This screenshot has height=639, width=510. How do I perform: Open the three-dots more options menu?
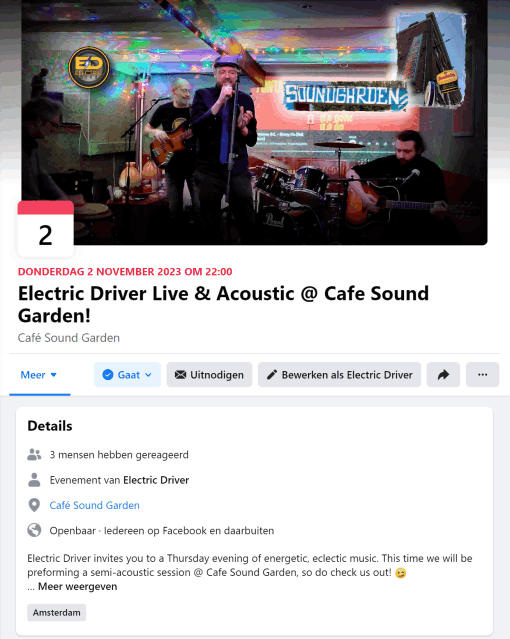pos(482,375)
